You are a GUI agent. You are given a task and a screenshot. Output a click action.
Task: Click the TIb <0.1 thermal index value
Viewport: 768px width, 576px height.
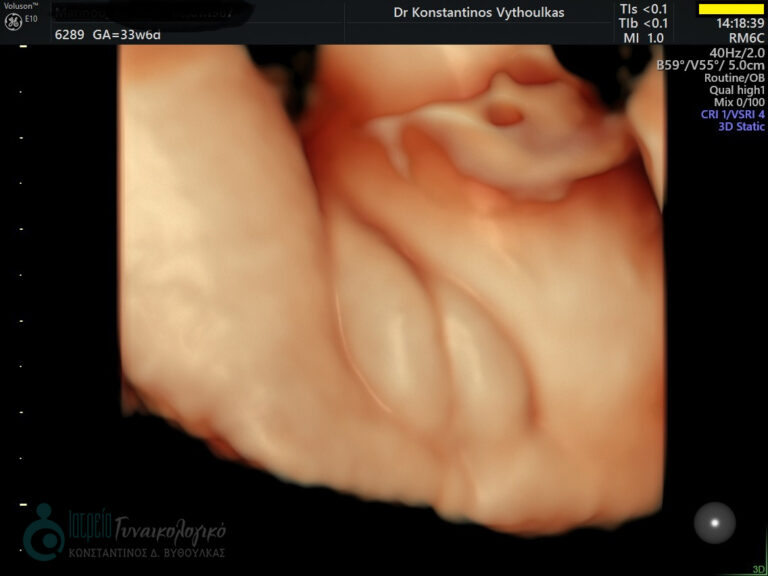point(643,23)
